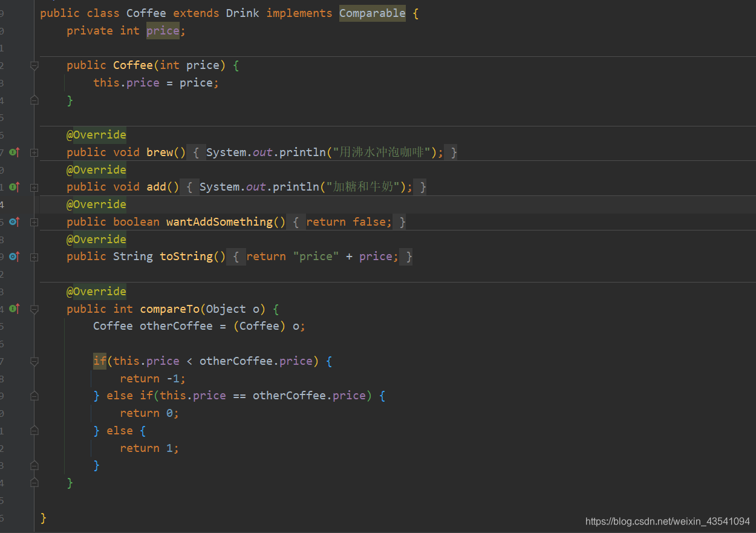Click the 'implements' keyword in class declaration
The image size is (756, 533).
299,13
